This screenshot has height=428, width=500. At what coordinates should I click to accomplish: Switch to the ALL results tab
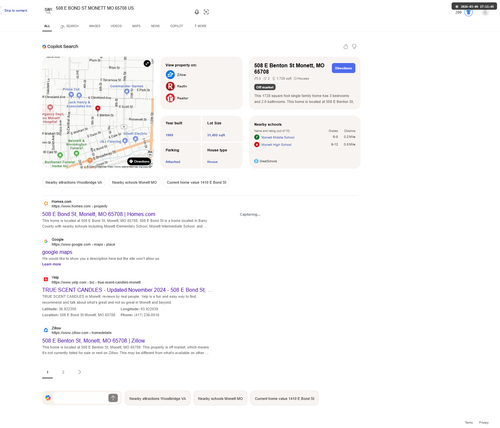click(47, 26)
